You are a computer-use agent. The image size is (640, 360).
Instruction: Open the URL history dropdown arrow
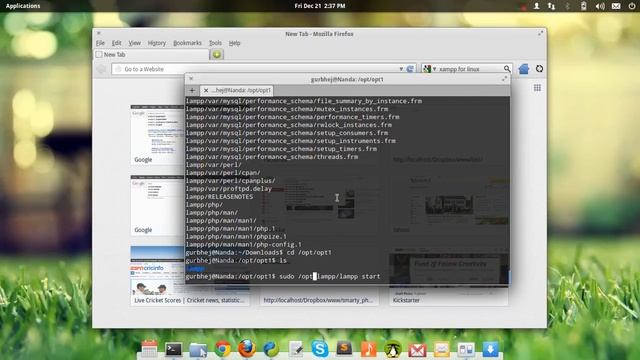click(401, 69)
